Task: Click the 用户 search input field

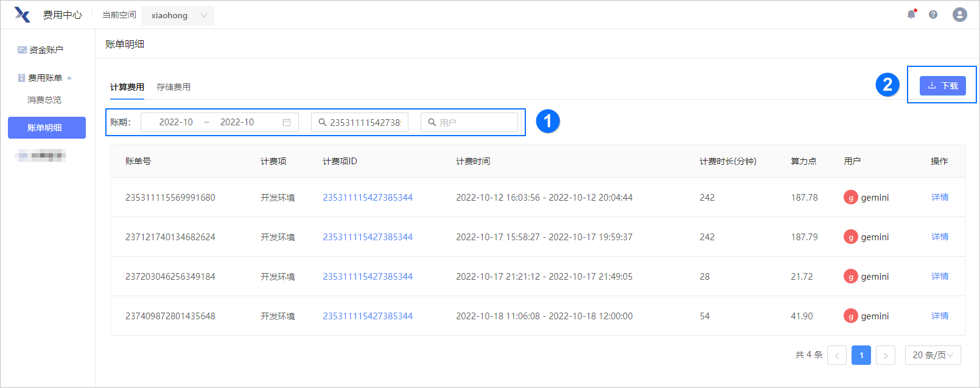Action: (475, 122)
